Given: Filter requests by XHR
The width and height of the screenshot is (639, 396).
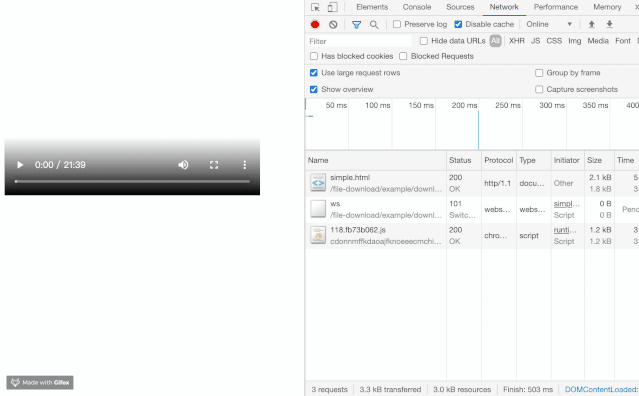Looking at the screenshot, I should (x=517, y=41).
